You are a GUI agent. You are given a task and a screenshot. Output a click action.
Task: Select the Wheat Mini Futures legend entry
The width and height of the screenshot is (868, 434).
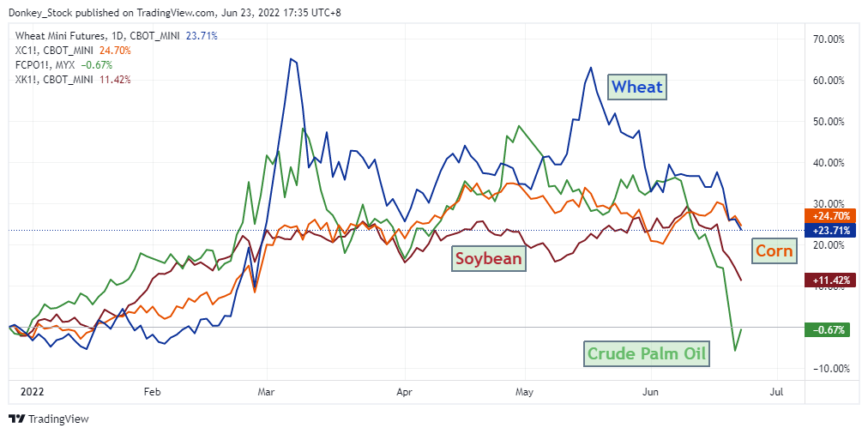tap(115, 36)
